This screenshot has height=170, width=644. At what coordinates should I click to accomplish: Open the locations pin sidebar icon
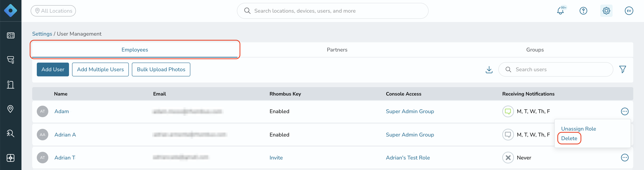11,109
